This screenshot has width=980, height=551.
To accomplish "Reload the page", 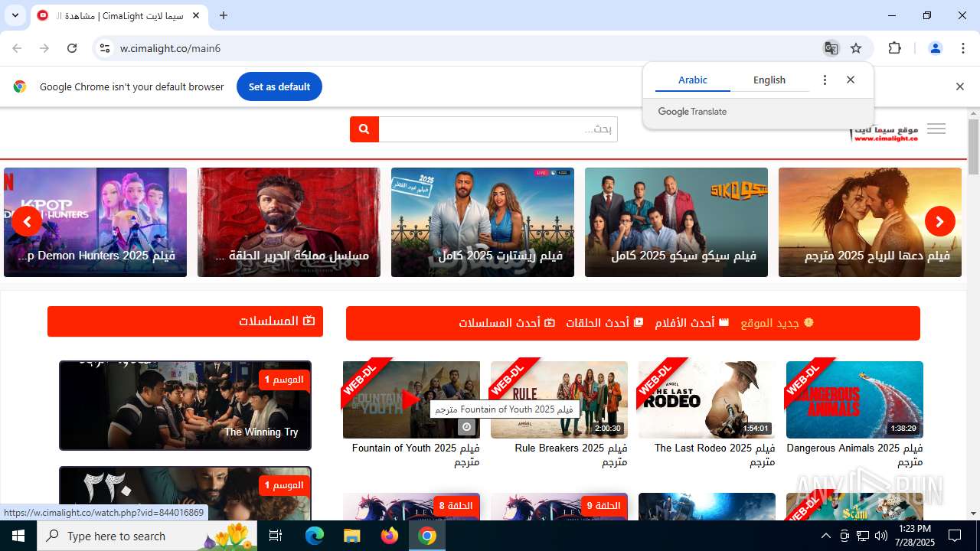I will point(72,48).
